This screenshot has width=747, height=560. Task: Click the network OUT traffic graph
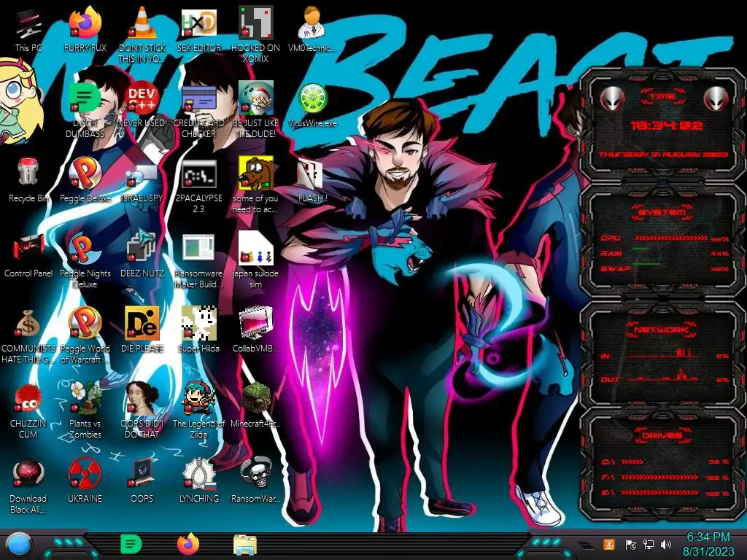(662, 376)
